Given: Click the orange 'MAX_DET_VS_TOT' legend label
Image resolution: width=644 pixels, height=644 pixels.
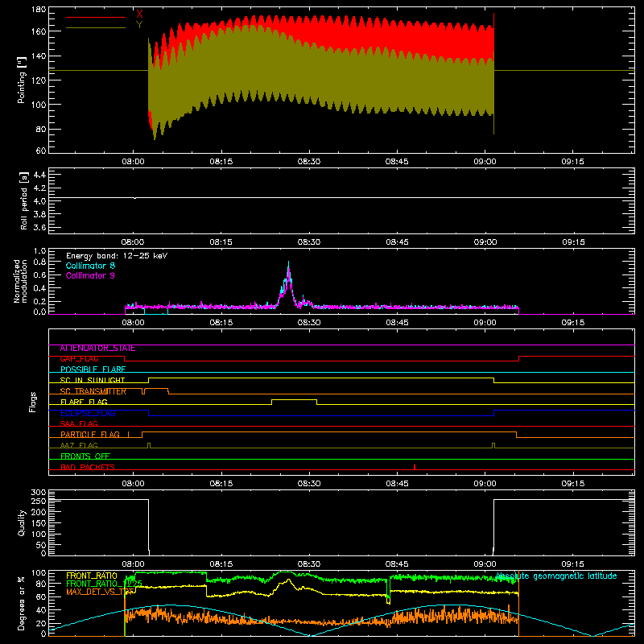Looking at the screenshot, I should pos(100,592).
